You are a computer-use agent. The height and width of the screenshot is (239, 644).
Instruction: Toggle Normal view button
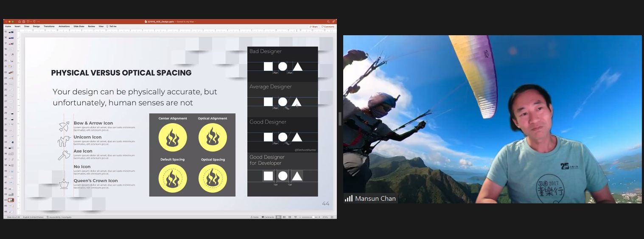(x=278, y=217)
